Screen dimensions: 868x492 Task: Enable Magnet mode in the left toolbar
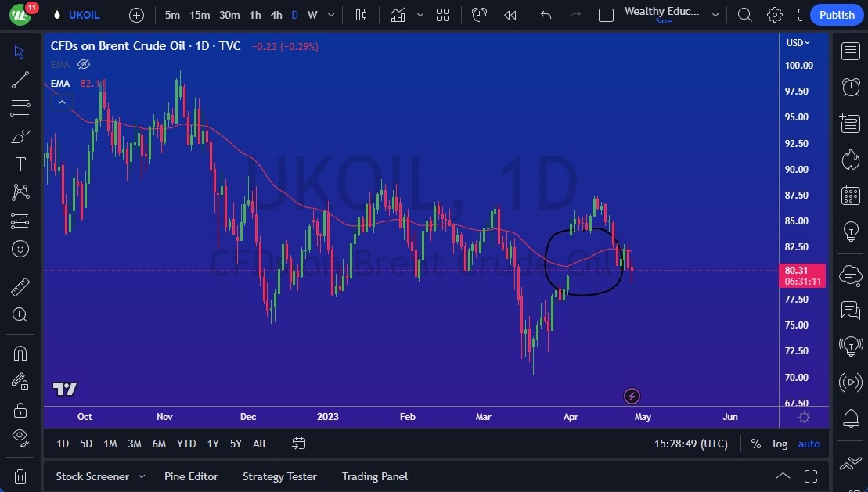click(x=20, y=353)
